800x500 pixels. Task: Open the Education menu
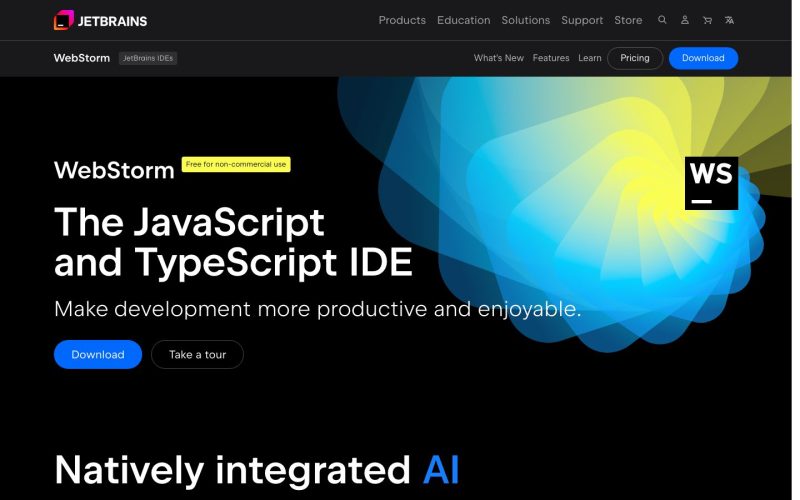point(463,20)
